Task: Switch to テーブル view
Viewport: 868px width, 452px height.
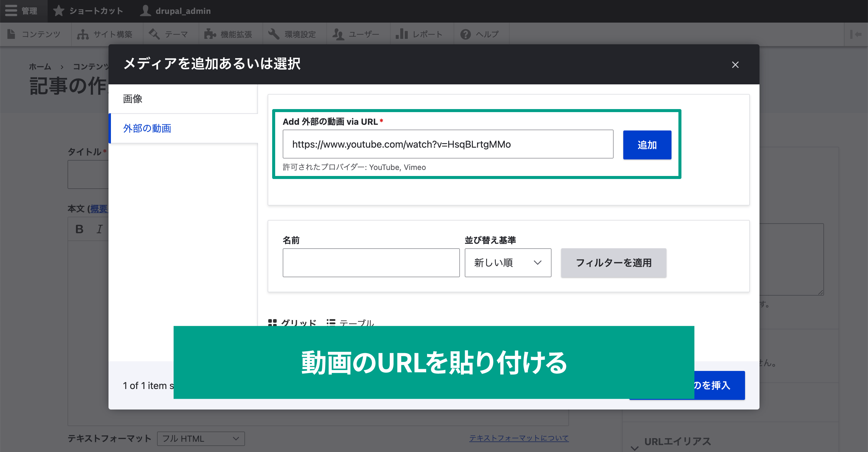Action: click(x=350, y=322)
